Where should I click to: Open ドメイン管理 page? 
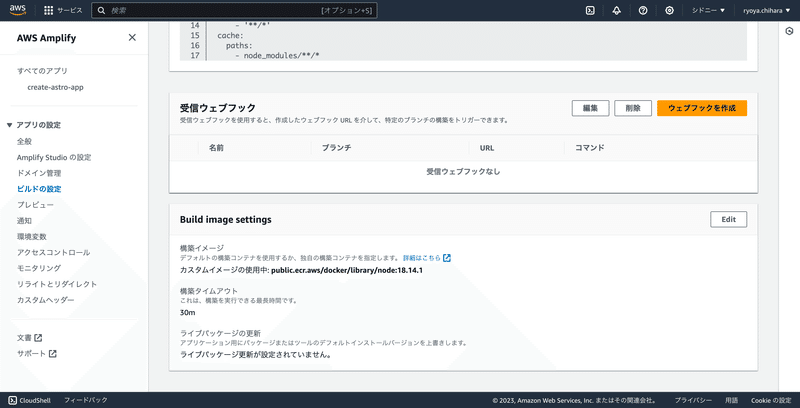39,173
